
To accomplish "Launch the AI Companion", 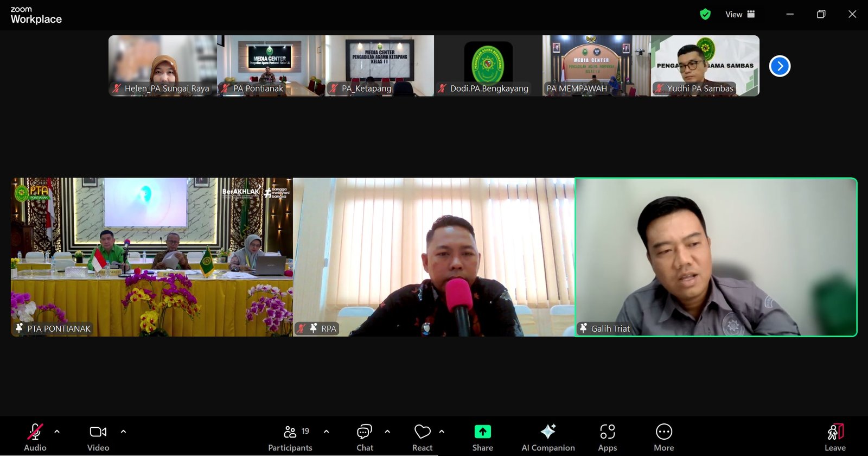I will tap(548, 438).
